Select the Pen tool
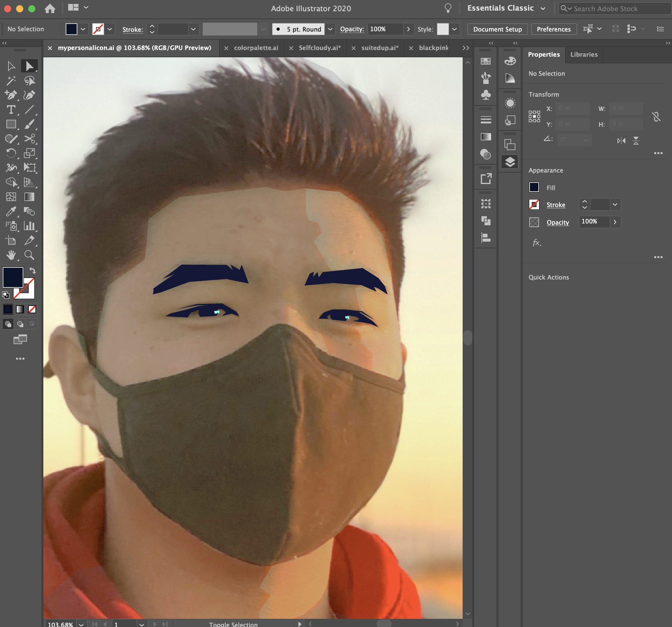The height and width of the screenshot is (627, 672). point(11,95)
